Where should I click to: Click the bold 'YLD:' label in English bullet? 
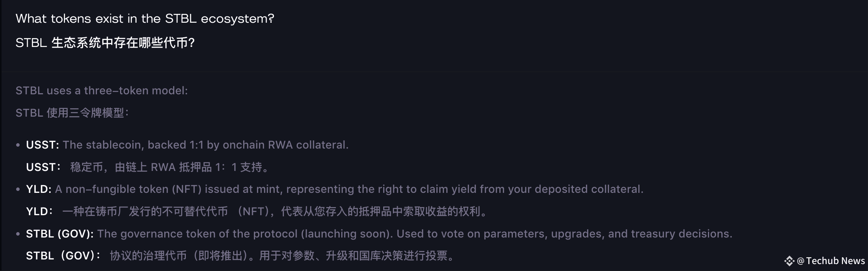coord(38,189)
